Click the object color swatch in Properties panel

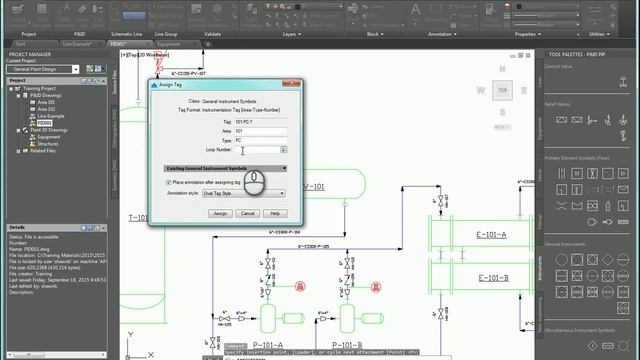pyautogui.click(x=519, y=7)
